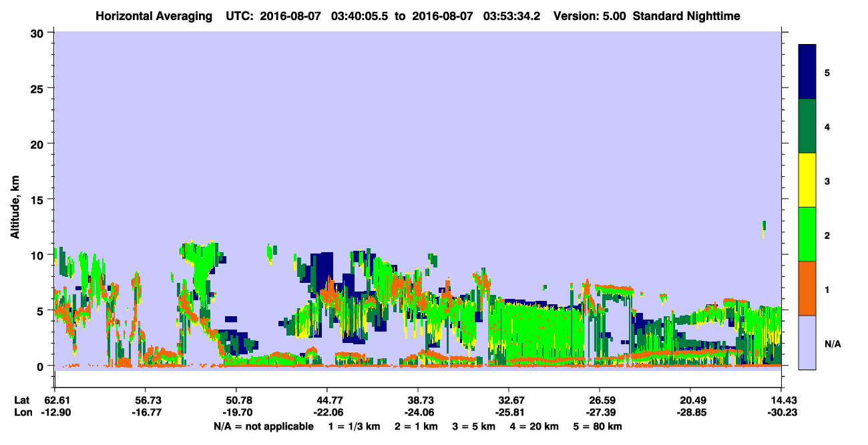Click the lavender N/A colorbar segment
Viewport: 868px width, 445px height.
tap(807, 342)
